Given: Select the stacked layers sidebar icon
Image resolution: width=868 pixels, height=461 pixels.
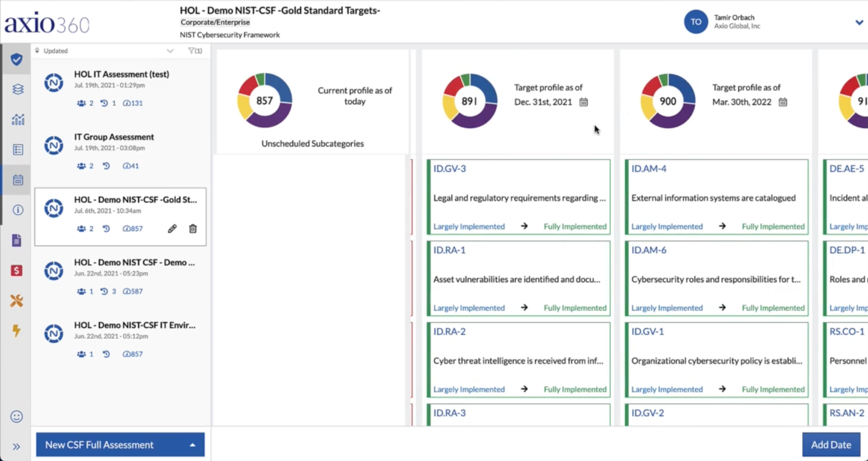Looking at the screenshot, I should click(x=18, y=89).
